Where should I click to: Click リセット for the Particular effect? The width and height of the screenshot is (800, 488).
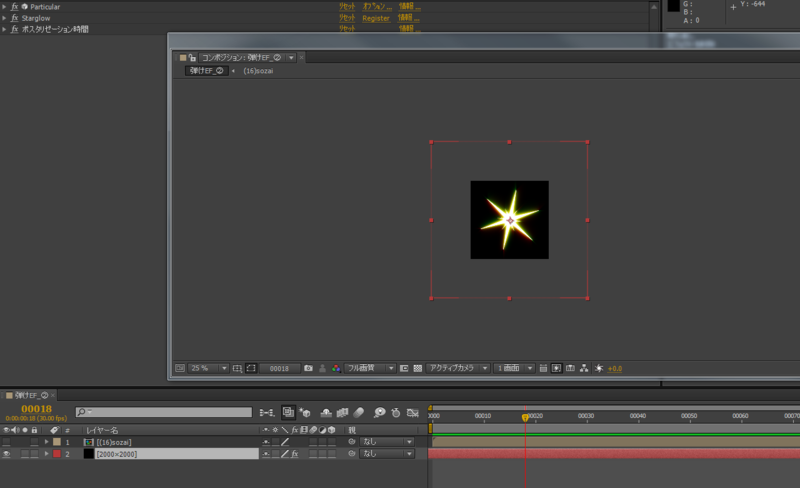pos(347,7)
